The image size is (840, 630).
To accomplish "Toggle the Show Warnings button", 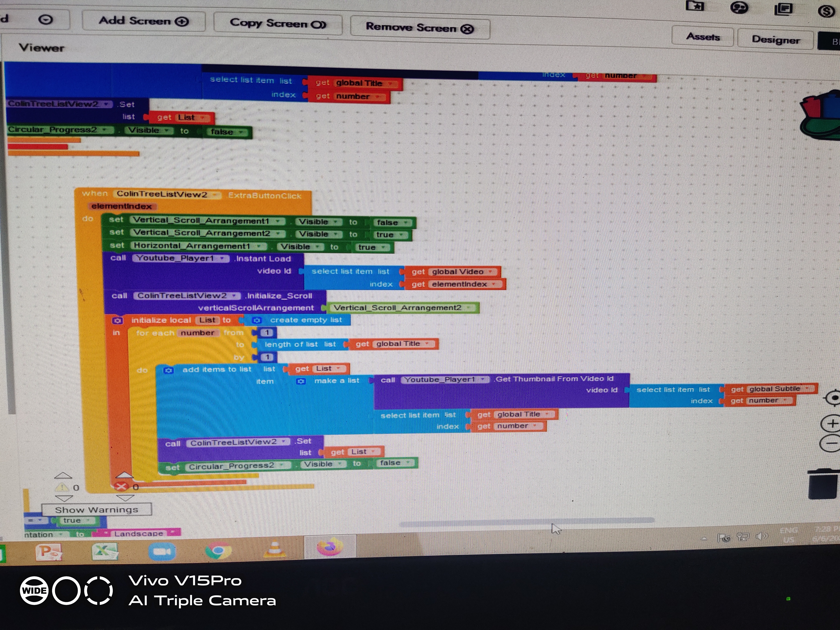I will 96,510.
